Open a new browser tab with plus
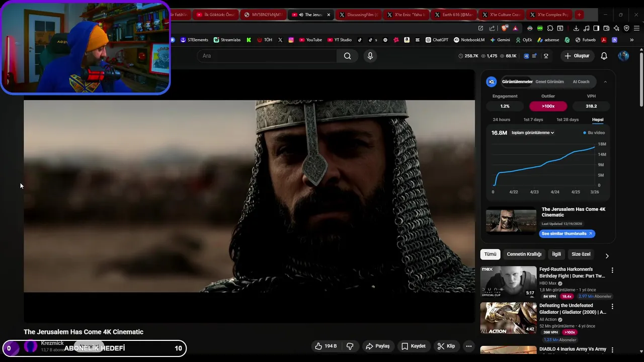This screenshot has width=644, height=362. coord(579,15)
